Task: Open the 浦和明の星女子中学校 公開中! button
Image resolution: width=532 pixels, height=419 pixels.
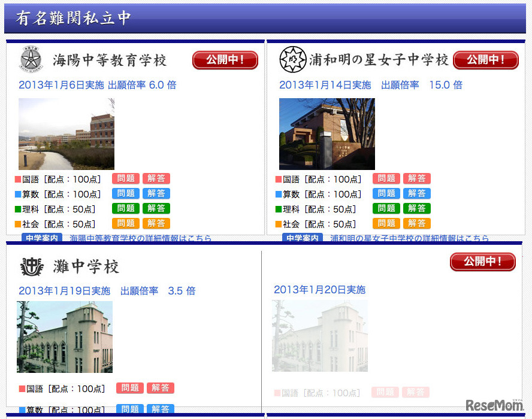Action: [486, 60]
